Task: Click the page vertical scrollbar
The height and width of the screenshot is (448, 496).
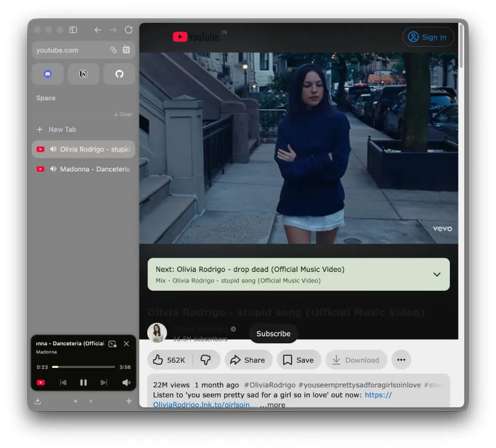Action: point(461,46)
